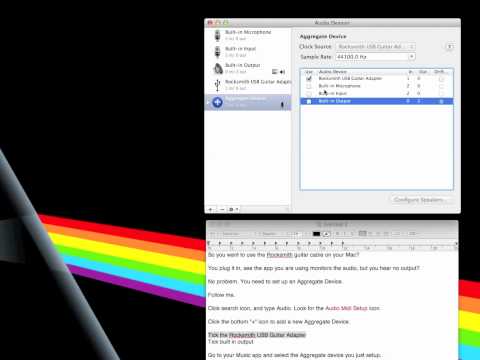Enable drift correction for Built-in Output
480x360 pixels.
click(x=441, y=101)
